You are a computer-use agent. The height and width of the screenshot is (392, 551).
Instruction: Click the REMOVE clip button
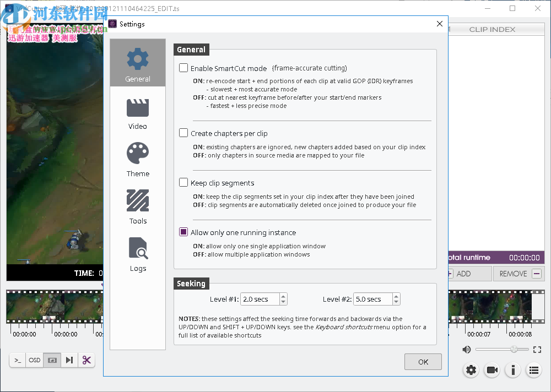518,274
